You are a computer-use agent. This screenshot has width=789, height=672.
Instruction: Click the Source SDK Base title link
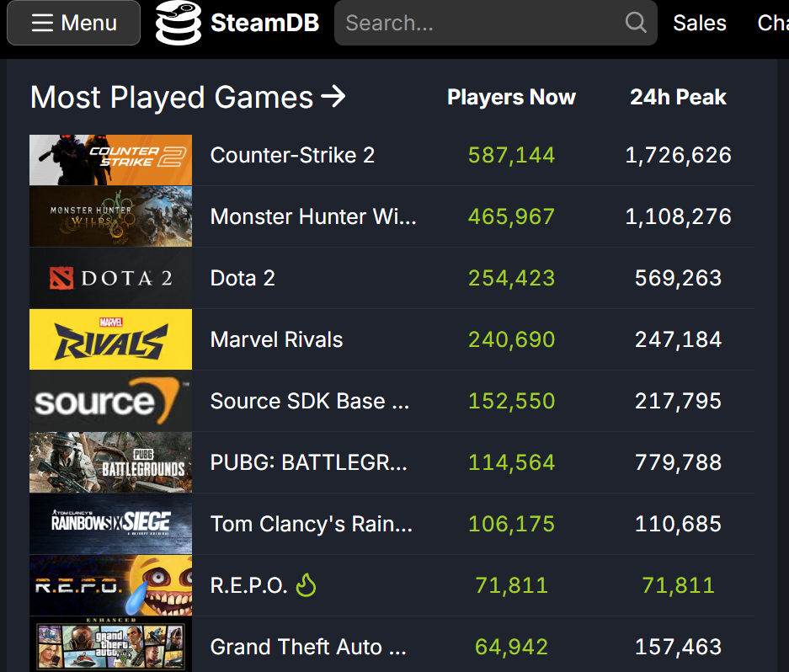coord(310,401)
